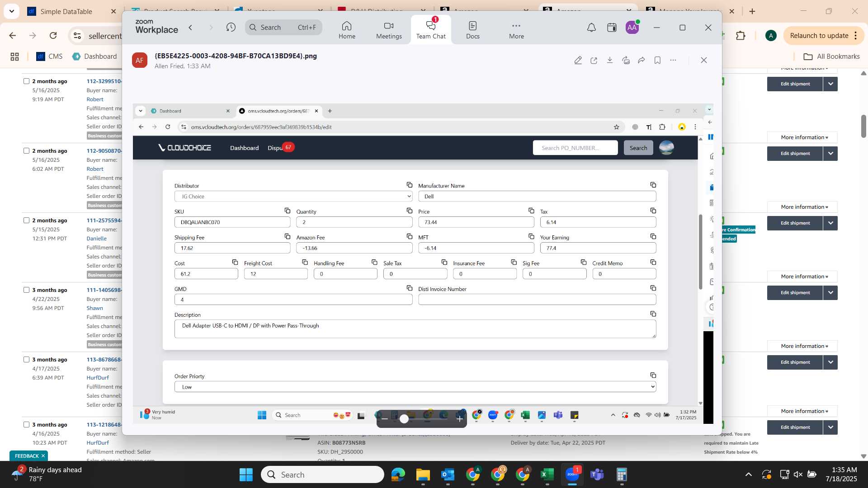Check the 111-1405698 order row
The width and height of the screenshot is (868, 488).
(26, 290)
